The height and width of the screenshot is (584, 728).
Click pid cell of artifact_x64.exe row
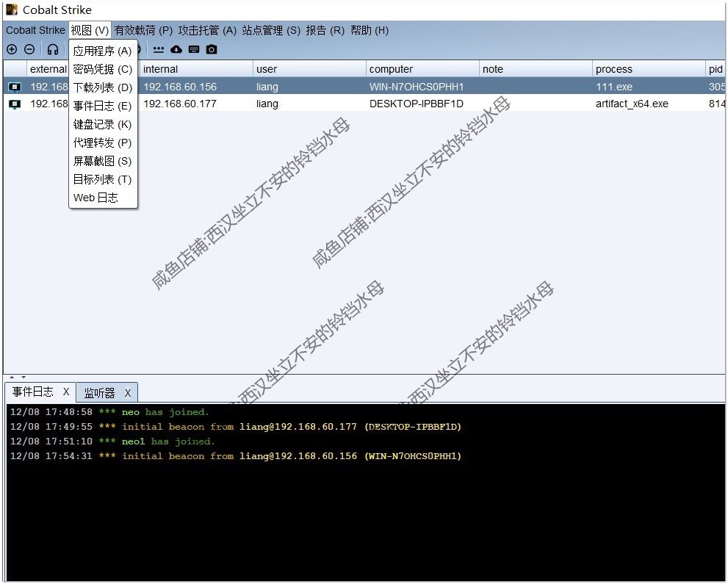[x=717, y=104]
